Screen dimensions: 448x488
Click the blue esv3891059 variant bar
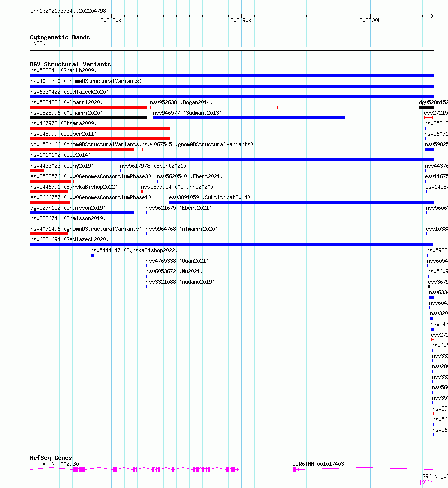click(302, 202)
